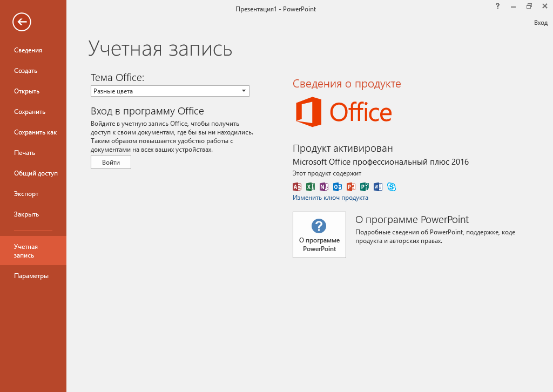The width and height of the screenshot is (553, 392).
Task: Open Help via the question mark icon
Action: 497,6
